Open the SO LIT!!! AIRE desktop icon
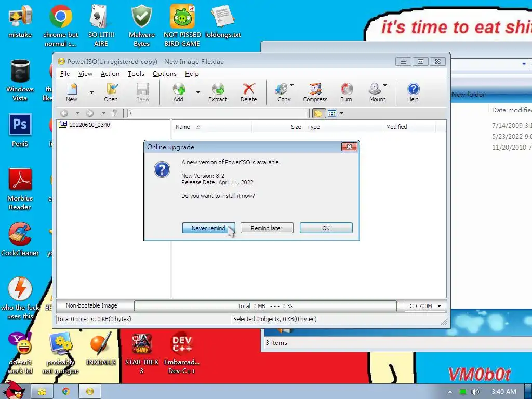532x399 pixels. point(101,25)
